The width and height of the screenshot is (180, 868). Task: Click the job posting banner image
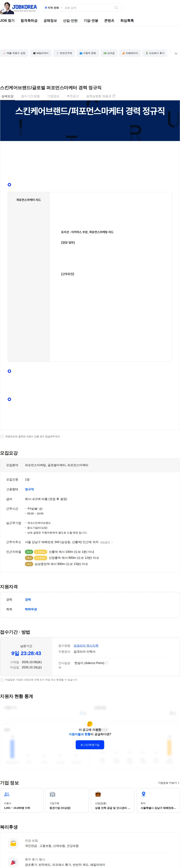click(x=90, y=121)
